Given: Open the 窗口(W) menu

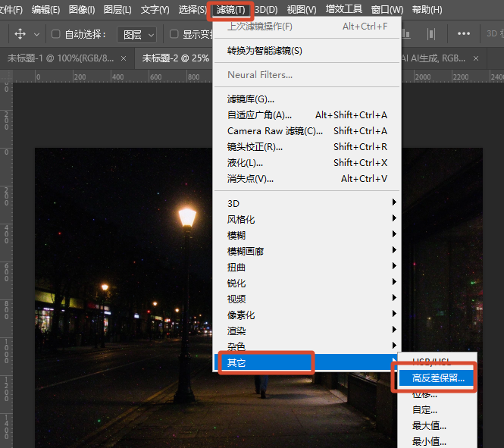Looking at the screenshot, I should point(387,10).
